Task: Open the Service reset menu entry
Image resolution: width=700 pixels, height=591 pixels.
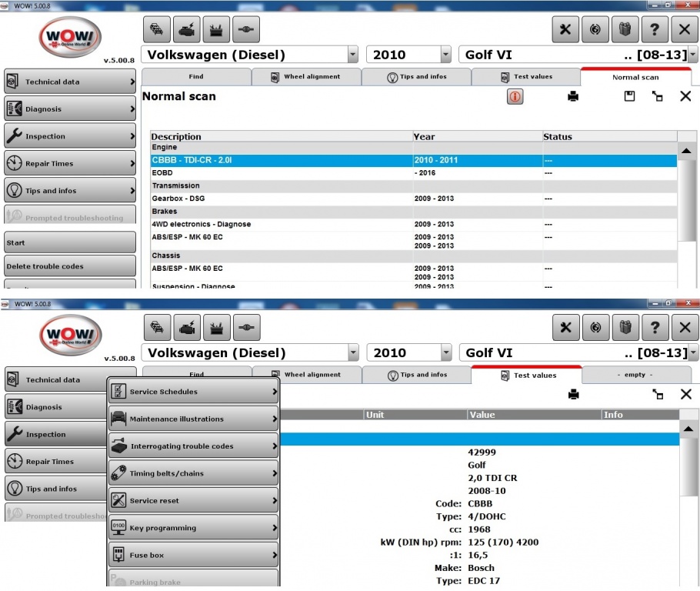Action: [x=193, y=501]
